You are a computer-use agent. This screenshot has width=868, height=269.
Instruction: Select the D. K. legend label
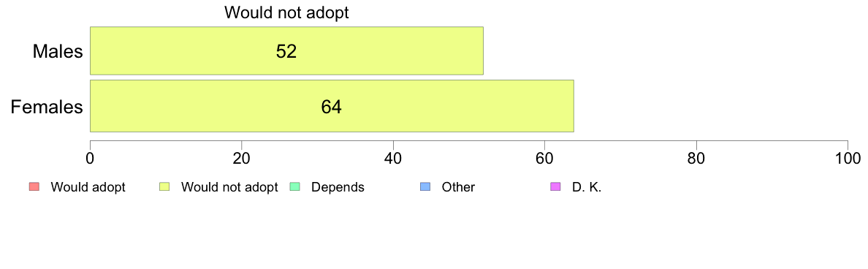587,187
